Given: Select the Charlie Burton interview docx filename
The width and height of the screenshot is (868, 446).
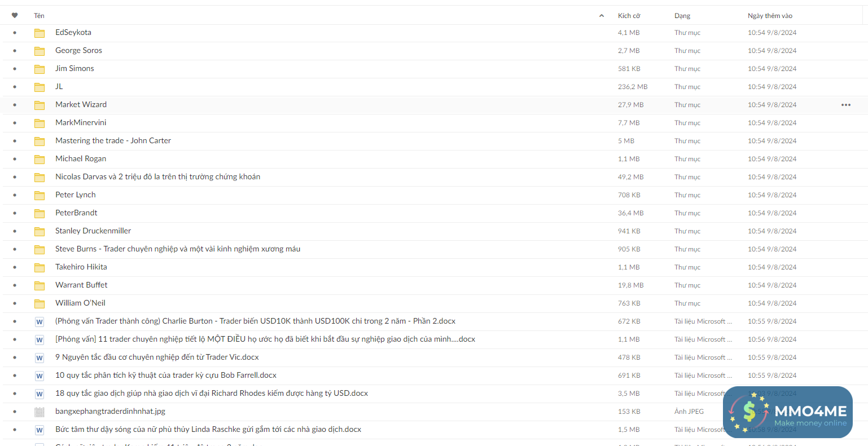Looking at the screenshot, I should pyautogui.click(x=255, y=321).
